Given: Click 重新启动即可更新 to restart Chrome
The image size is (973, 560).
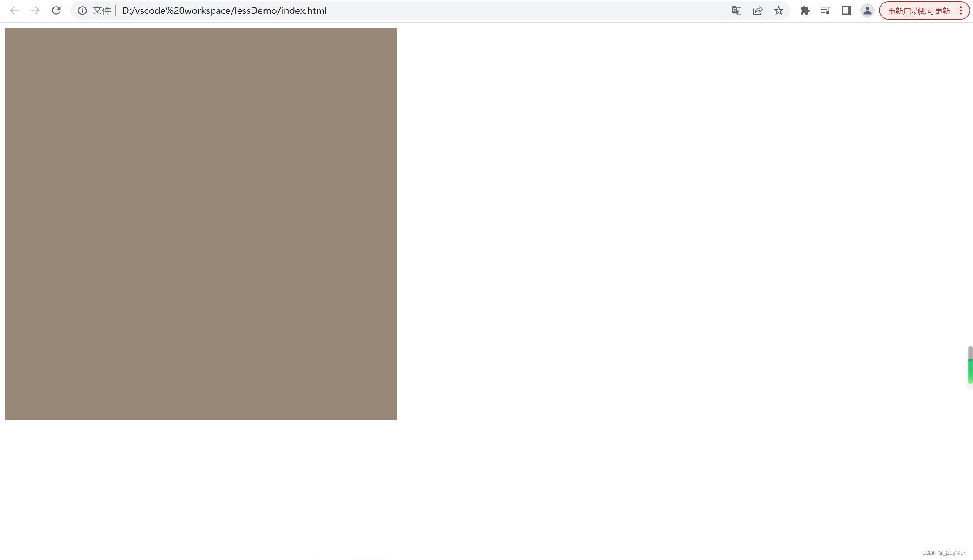Looking at the screenshot, I should [918, 10].
